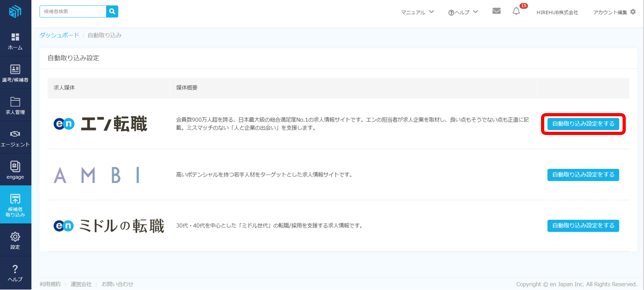Expand the ヘルプ dropdown in header

pyautogui.click(x=463, y=12)
